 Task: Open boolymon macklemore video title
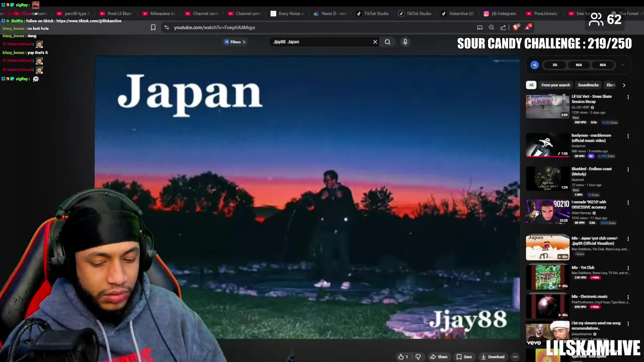(591, 138)
